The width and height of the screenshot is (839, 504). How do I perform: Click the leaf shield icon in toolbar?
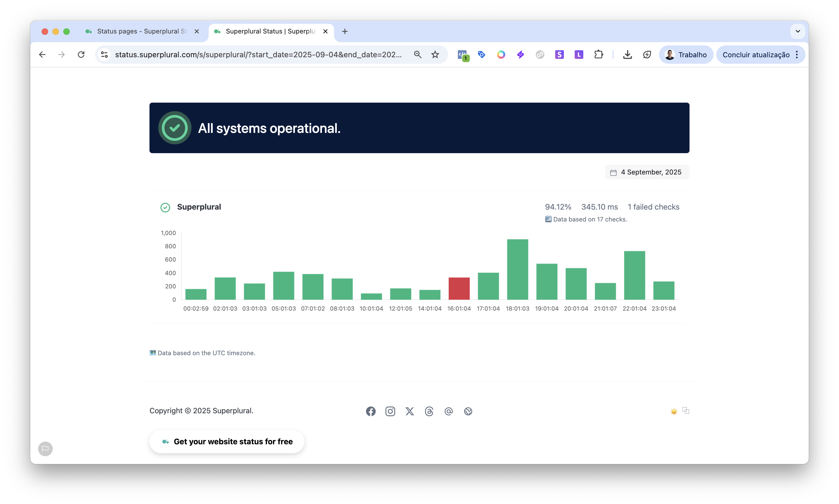tap(647, 54)
